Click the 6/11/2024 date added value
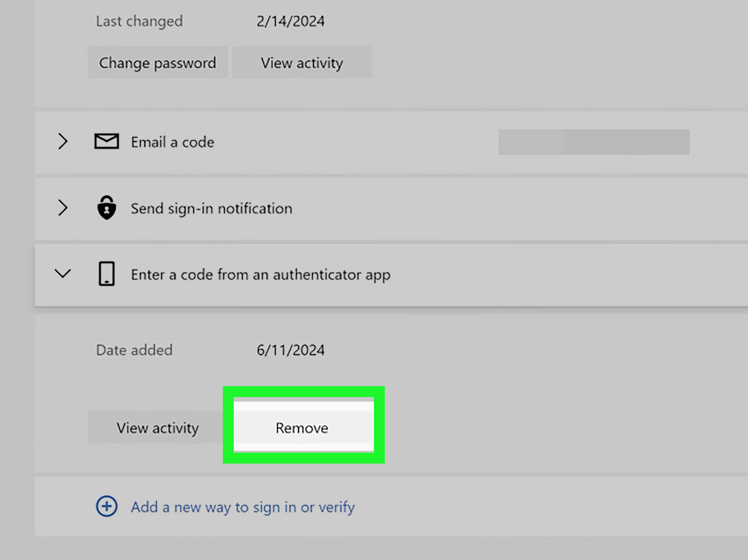Viewport: 748px width, 560px height. point(291,350)
